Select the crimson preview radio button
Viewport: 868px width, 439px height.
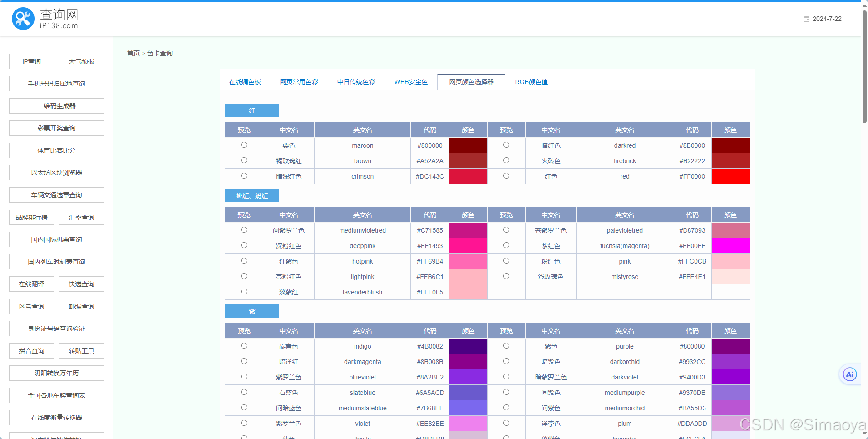pyautogui.click(x=244, y=176)
